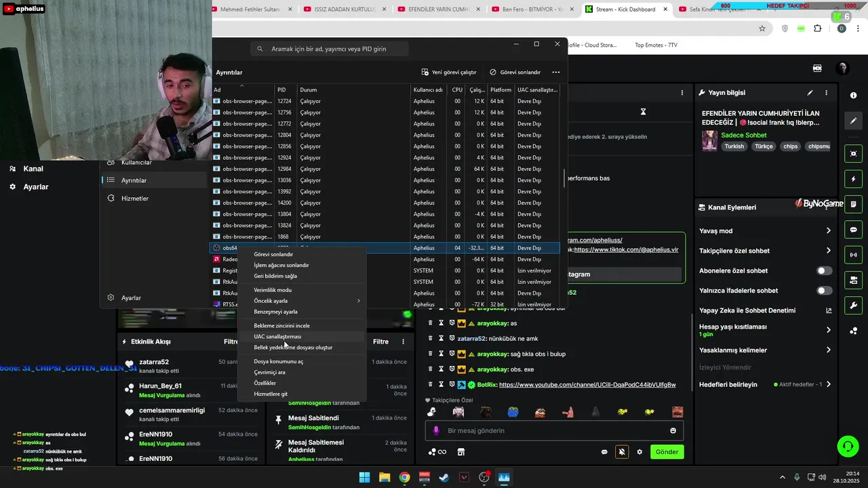Image resolution: width=868 pixels, height=488 pixels.
Task: Select Özellikler in context menu
Action: pyautogui.click(x=302, y=383)
